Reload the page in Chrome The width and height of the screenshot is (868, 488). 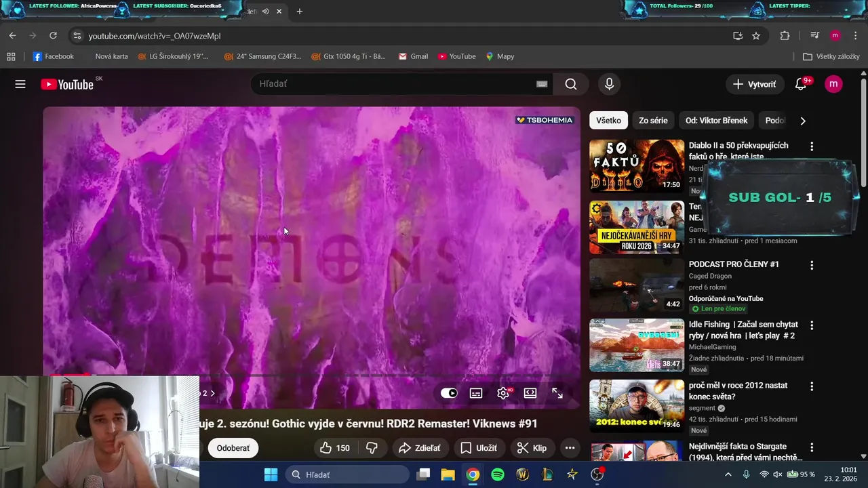coord(53,36)
